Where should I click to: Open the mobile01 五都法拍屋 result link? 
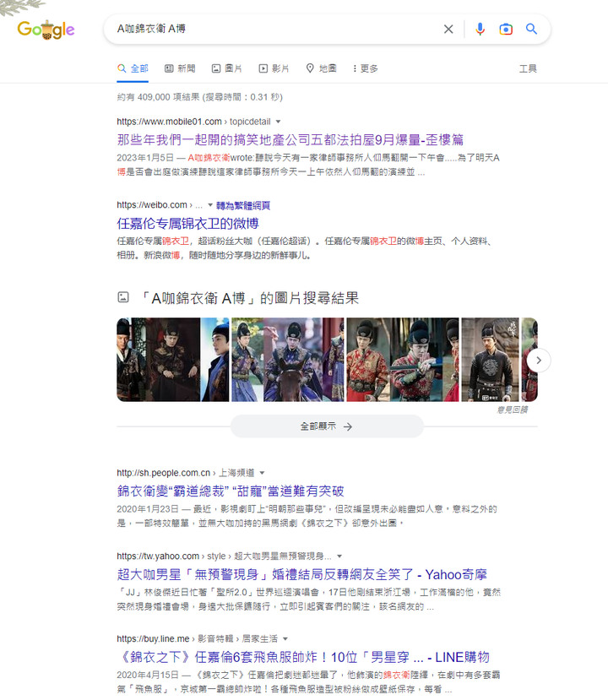point(290,139)
